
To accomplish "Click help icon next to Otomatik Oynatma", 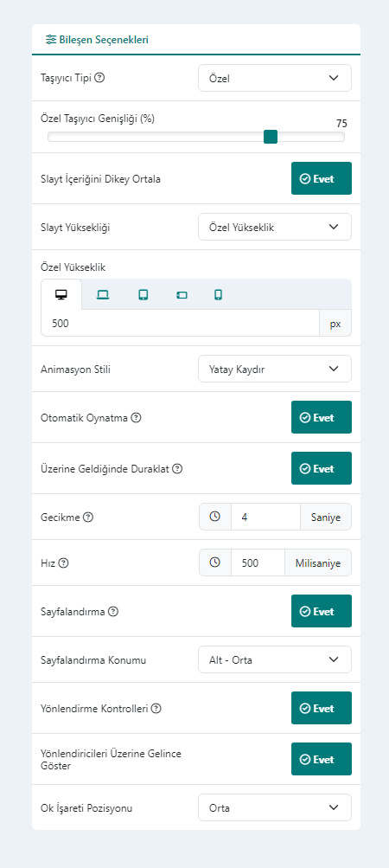I will [136, 417].
